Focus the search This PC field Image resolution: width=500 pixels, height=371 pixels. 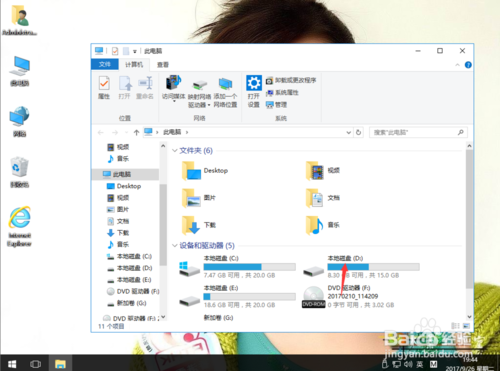click(x=418, y=132)
